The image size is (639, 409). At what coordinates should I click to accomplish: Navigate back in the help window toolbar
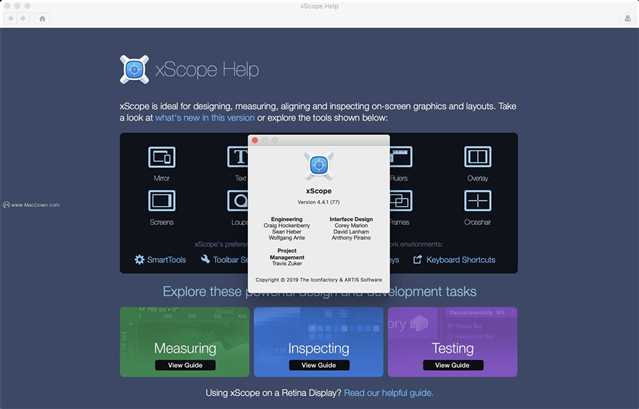(x=11, y=19)
